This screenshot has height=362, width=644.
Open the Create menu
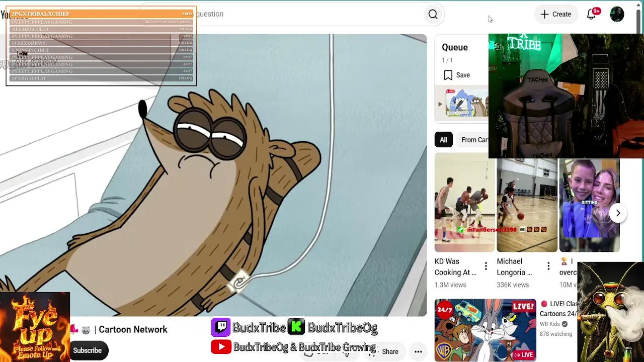pos(555,14)
